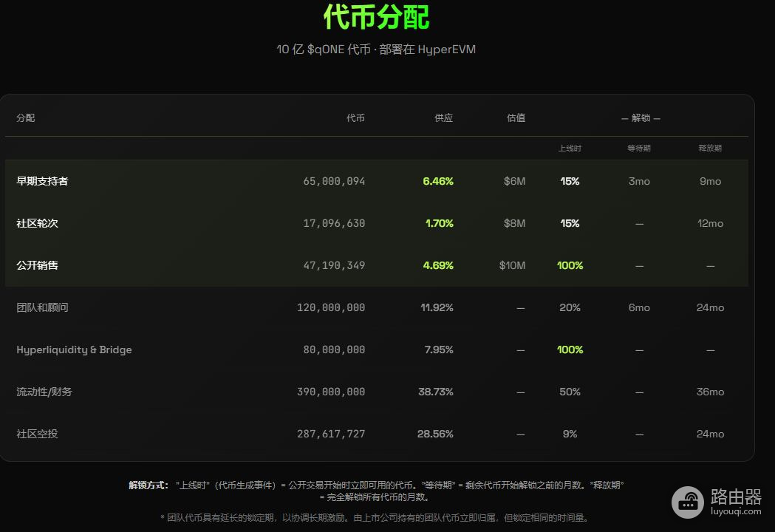Click the $10M valuation cell
The image size is (775, 532).
point(513,265)
